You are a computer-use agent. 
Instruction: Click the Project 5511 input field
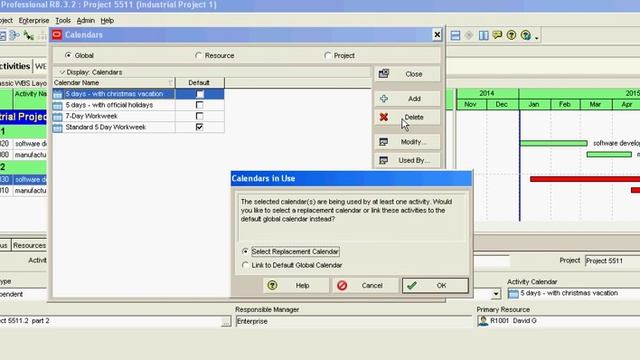(x=612, y=261)
